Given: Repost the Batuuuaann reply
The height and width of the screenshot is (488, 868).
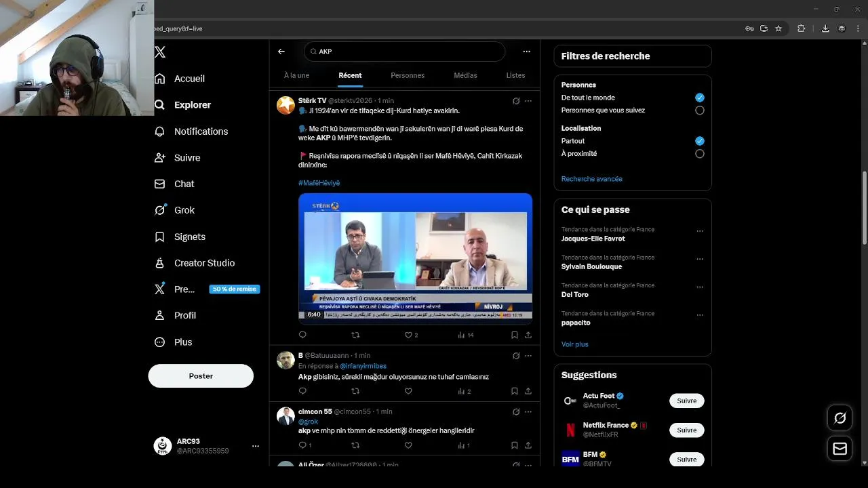Looking at the screenshot, I should point(355,391).
